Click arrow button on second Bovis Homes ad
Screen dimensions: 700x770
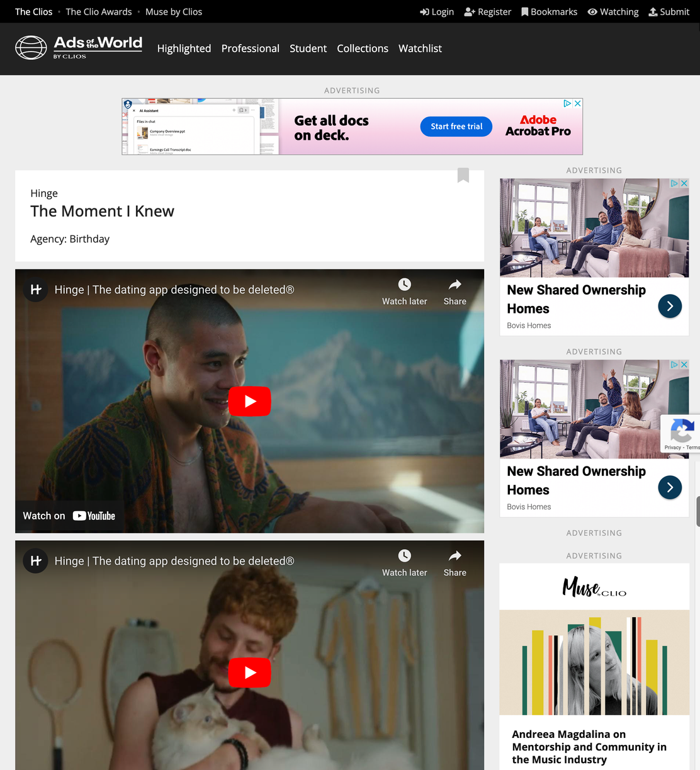(x=670, y=487)
